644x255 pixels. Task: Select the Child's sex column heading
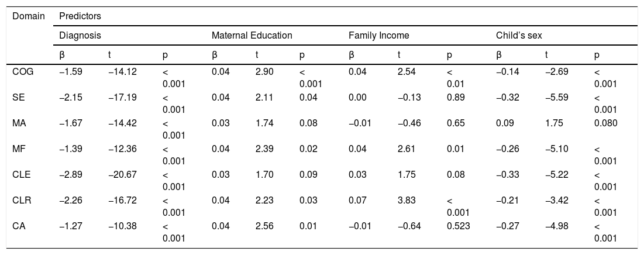coord(519,35)
